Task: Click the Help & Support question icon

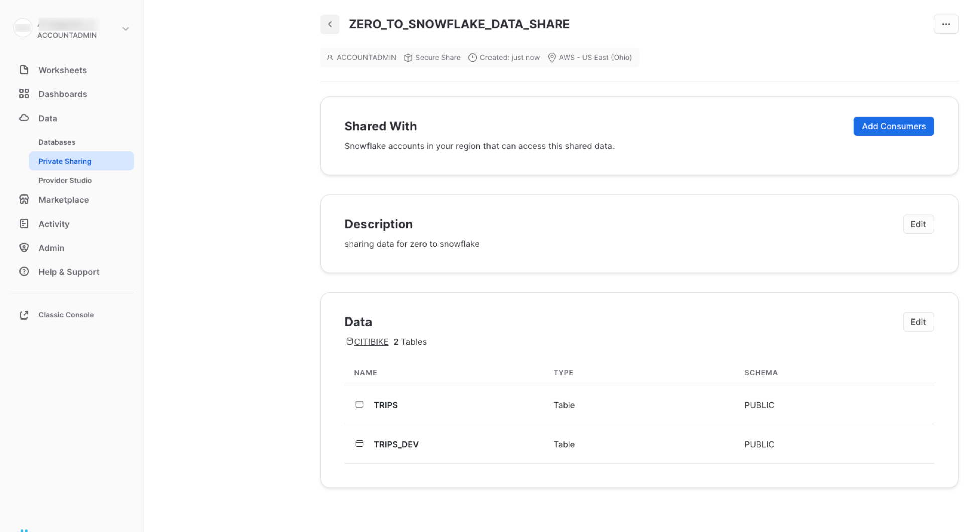Action: pos(24,272)
